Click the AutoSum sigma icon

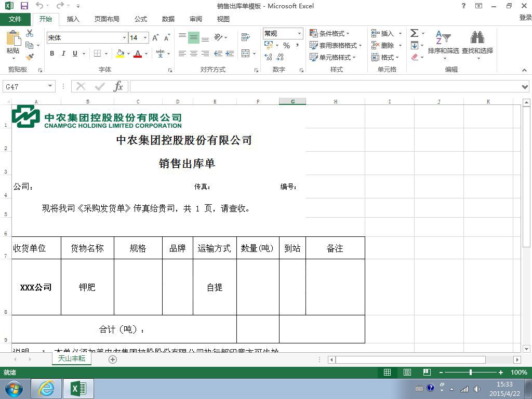[414, 33]
